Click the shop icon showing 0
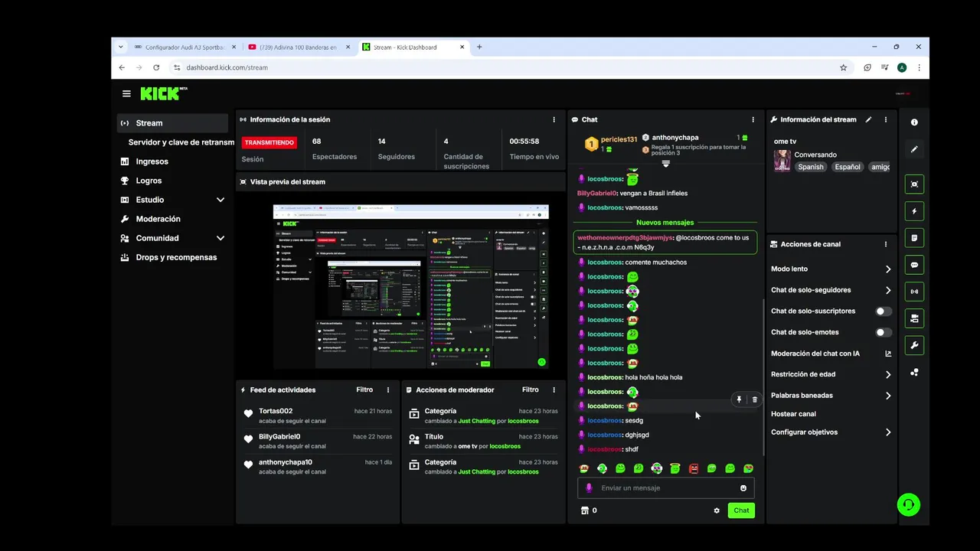The width and height of the screenshot is (980, 551). coord(589,510)
